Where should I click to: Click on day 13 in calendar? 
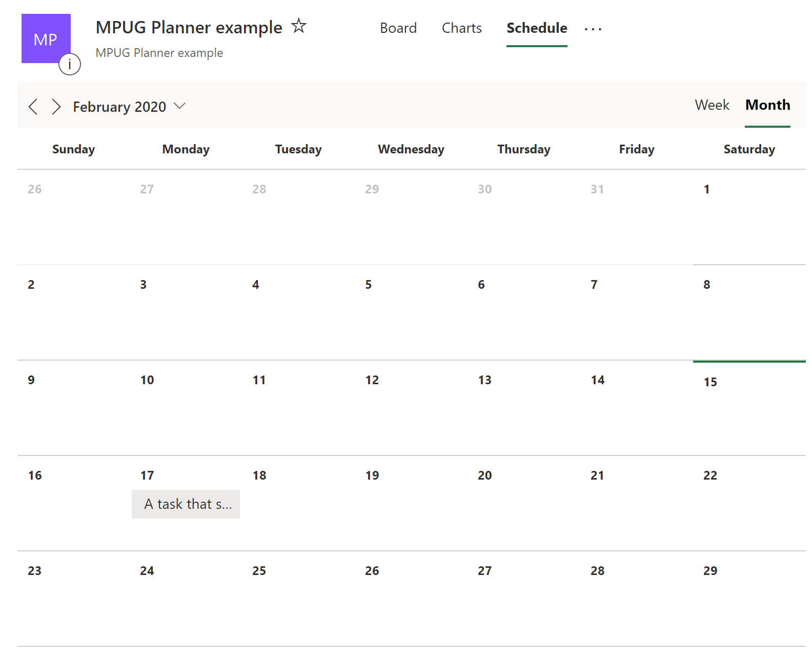point(485,380)
